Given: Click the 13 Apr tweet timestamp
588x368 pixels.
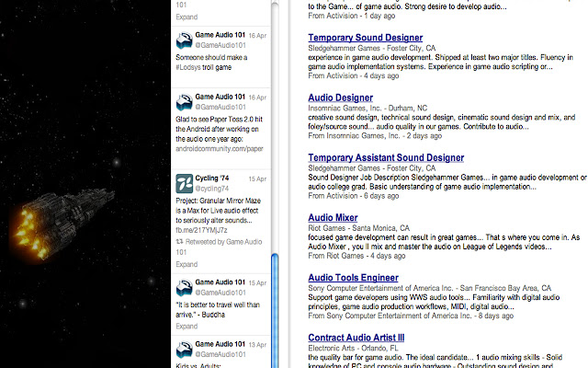Looking at the screenshot, I should coord(257,345).
